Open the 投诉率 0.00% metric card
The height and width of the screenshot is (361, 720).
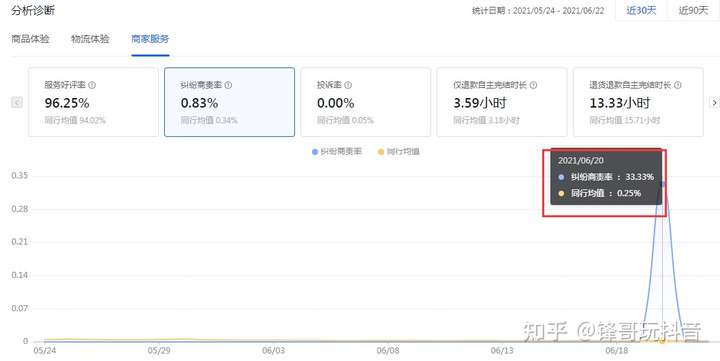pos(366,102)
